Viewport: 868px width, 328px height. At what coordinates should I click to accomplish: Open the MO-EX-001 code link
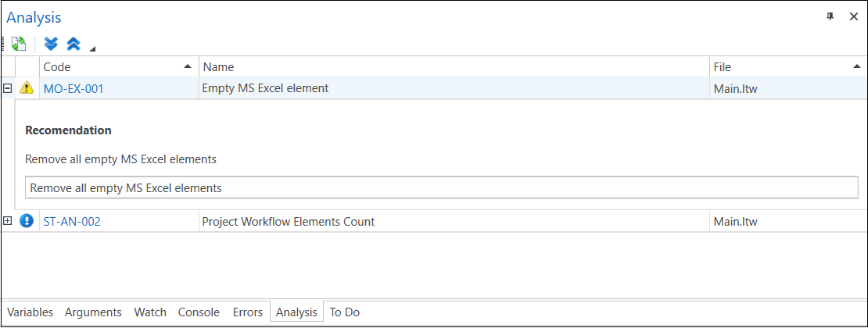(74, 88)
